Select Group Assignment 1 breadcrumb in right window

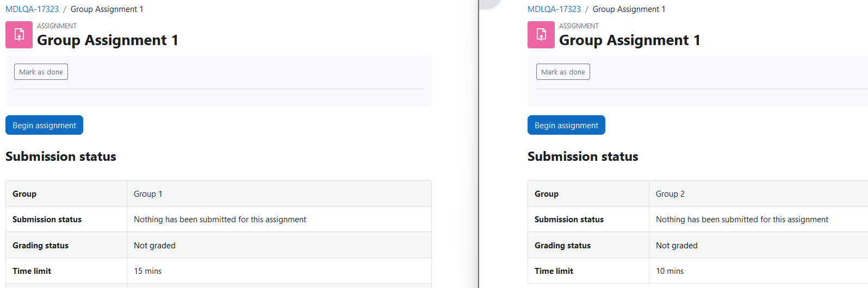(629, 9)
